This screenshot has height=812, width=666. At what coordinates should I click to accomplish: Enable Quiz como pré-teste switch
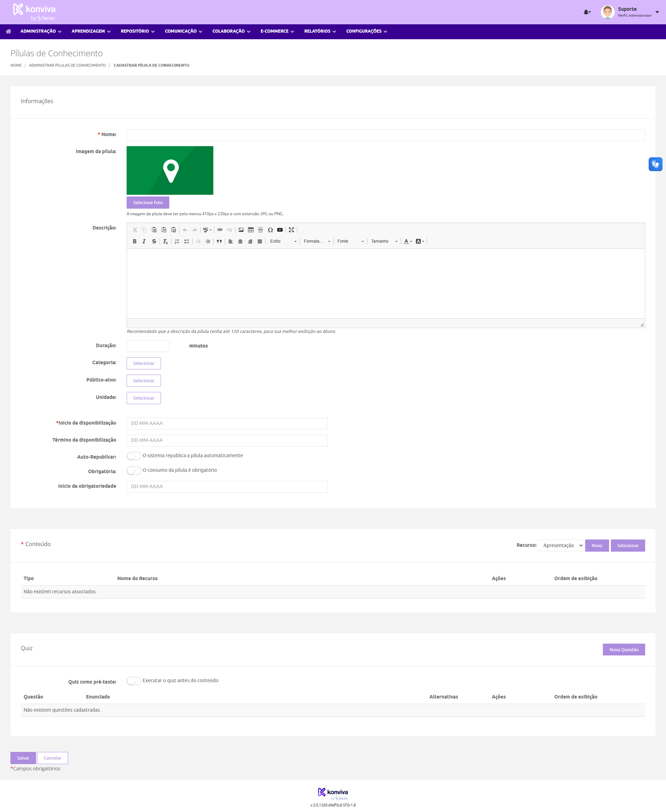tap(134, 681)
